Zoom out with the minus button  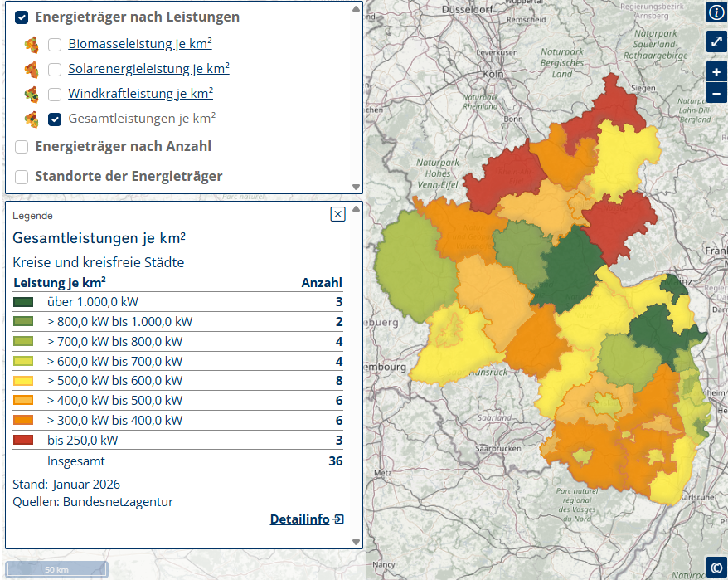pos(716,93)
